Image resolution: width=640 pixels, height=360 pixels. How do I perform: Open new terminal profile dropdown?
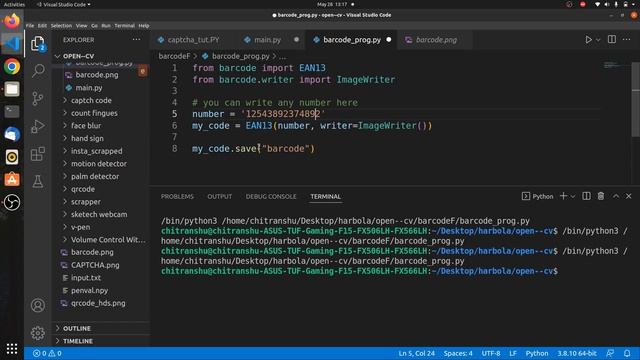pyautogui.click(x=573, y=197)
